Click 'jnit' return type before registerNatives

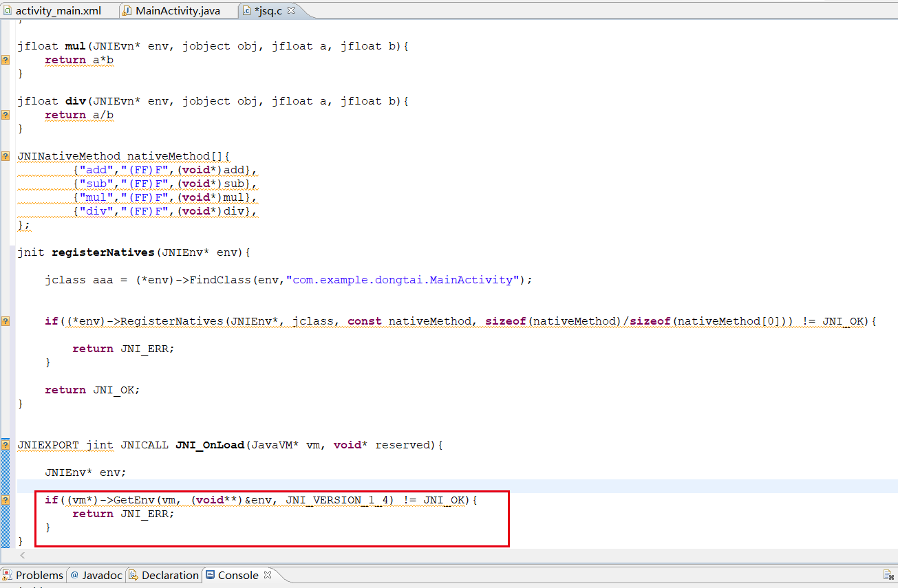tap(31, 252)
